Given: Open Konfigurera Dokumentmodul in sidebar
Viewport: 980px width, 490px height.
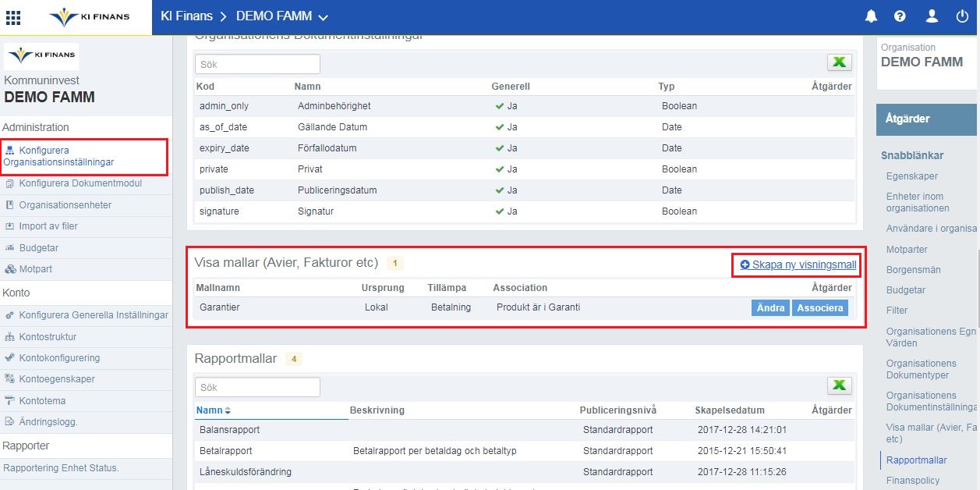Looking at the screenshot, I should point(80,184).
